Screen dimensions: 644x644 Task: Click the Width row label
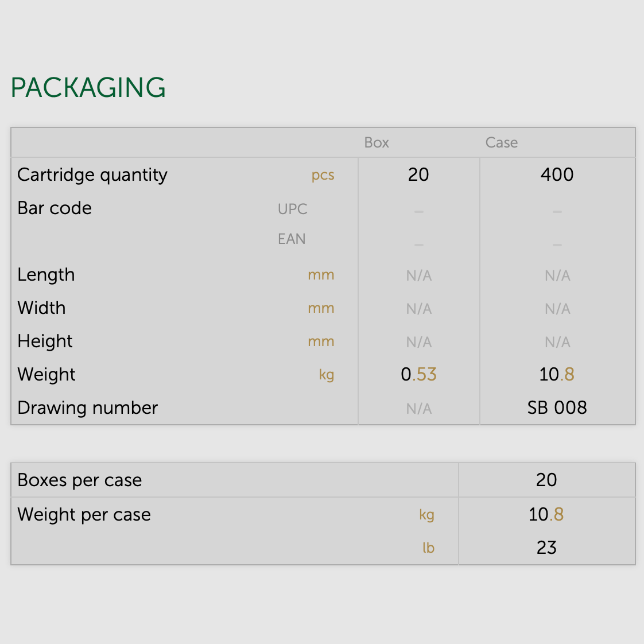coord(41,308)
